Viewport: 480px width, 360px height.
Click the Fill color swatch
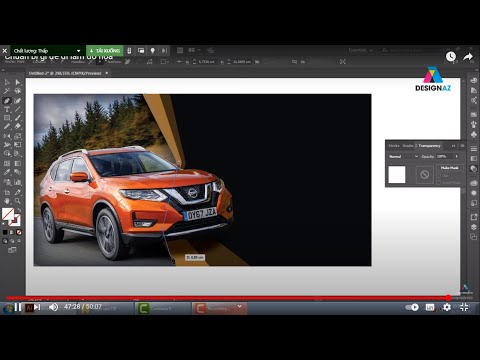click(x=8, y=214)
